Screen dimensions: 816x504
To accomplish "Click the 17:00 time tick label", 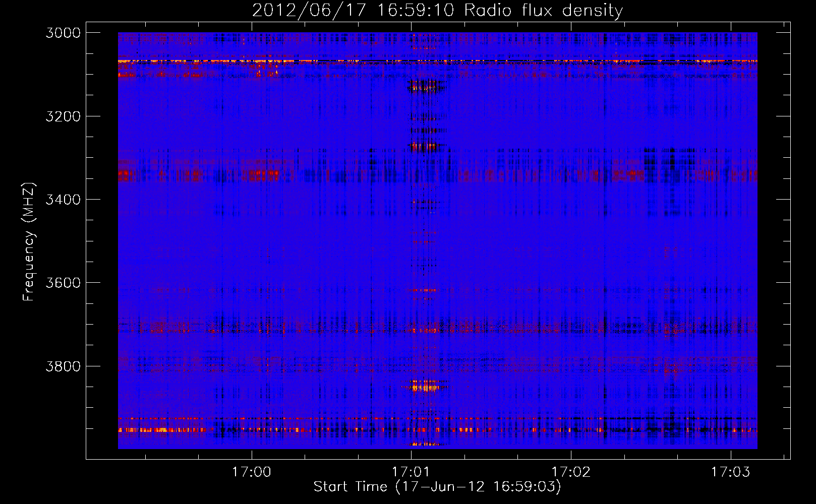I will point(251,472).
